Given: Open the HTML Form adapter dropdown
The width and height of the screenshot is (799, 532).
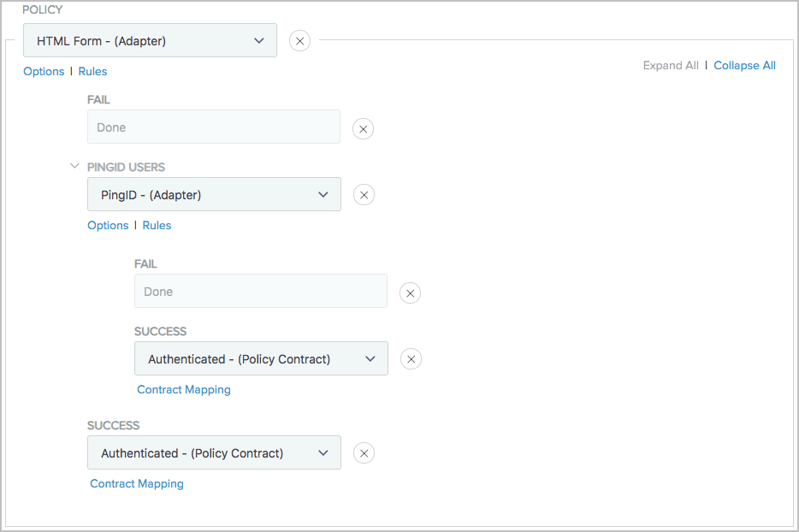Looking at the screenshot, I should [259, 40].
